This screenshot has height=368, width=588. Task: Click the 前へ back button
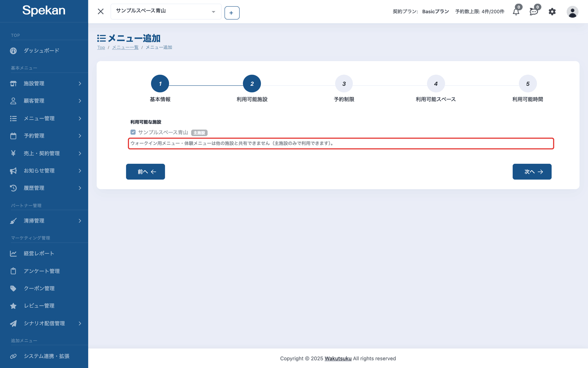point(146,172)
